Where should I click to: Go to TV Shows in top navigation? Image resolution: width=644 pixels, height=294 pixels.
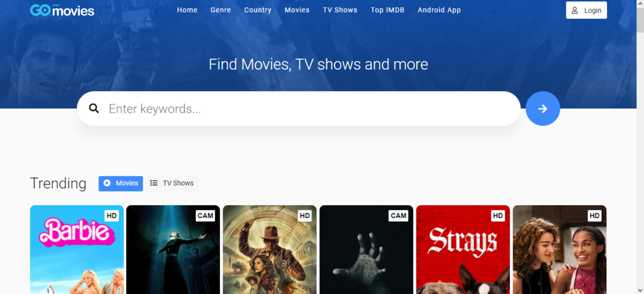tap(340, 10)
